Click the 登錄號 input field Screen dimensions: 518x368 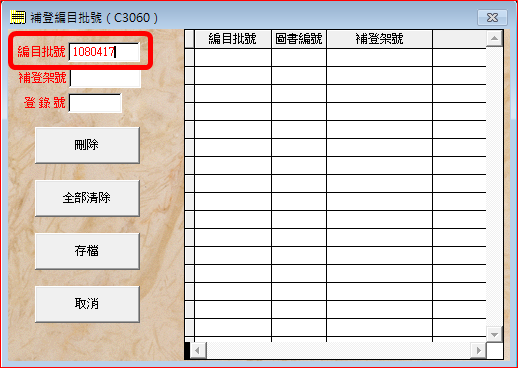click(x=95, y=103)
